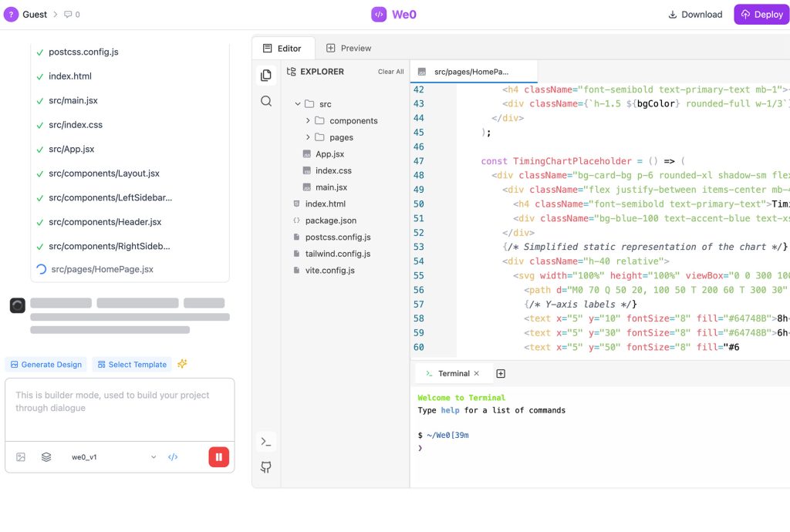Open the we0_v1 model dropdown
Screen dimensions: 790x532
[x=113, y=457]
